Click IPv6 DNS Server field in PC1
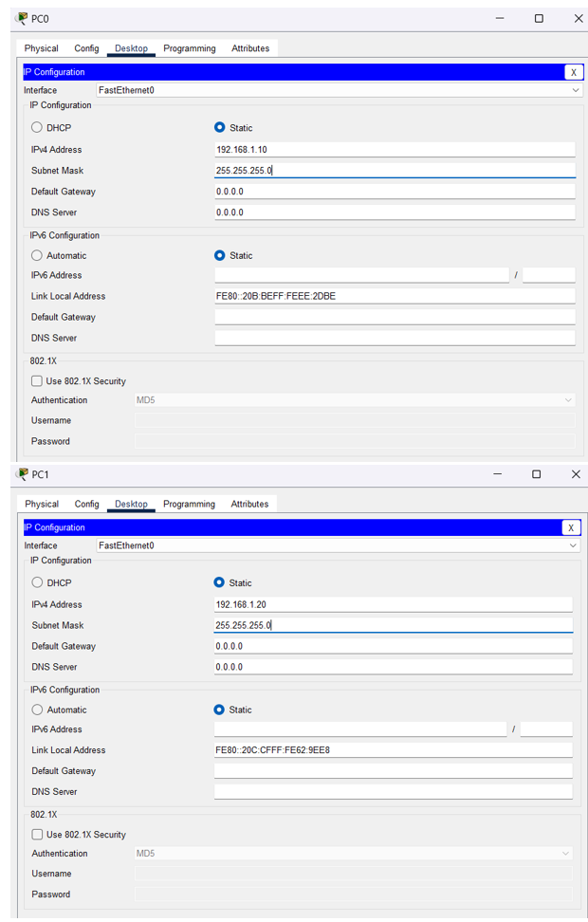588x922 pixels. click(394, 791)
